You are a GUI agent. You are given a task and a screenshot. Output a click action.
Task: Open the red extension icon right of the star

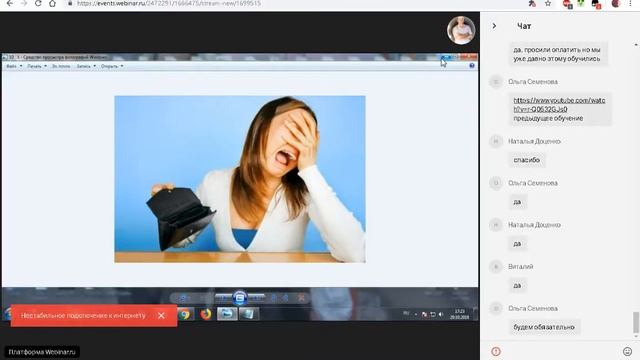click(x=567, y=4)
